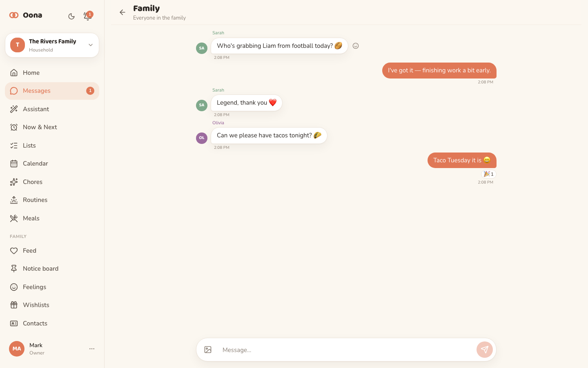This screenshot has height=368, width=588.
Task: Click the gift icon beside Wishlists
Action: point(14,305)
